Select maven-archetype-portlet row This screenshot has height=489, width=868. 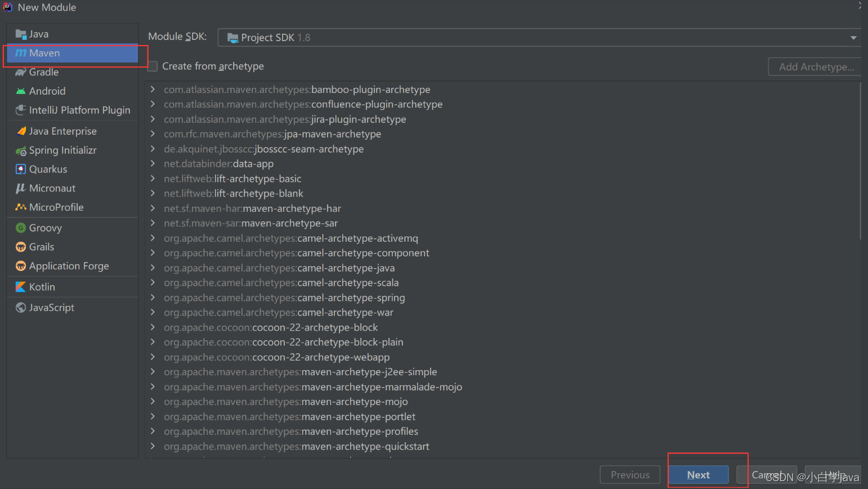(503, 417)
